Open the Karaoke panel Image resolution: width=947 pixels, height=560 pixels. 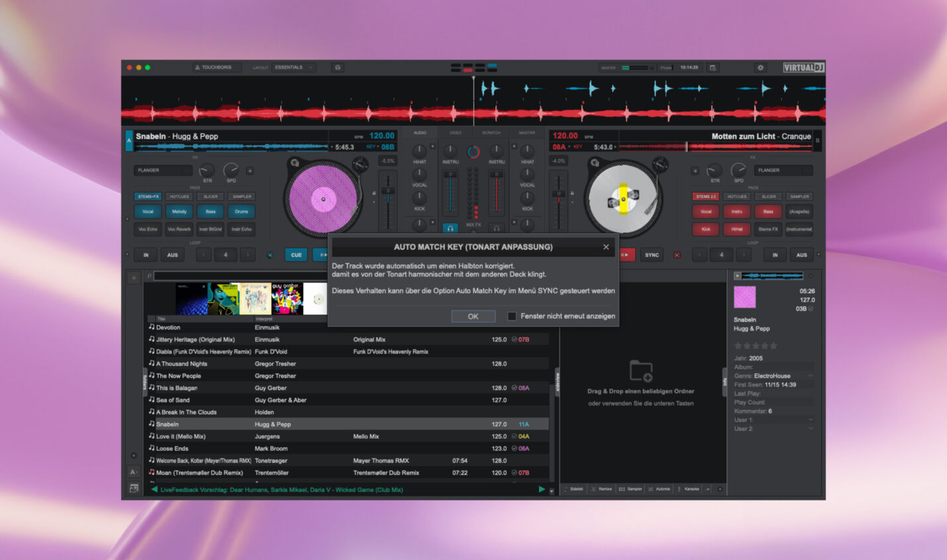689,489
